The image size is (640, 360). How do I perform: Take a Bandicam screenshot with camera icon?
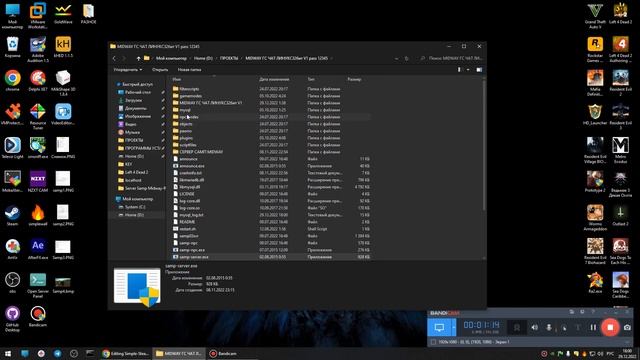coord(627,327)
